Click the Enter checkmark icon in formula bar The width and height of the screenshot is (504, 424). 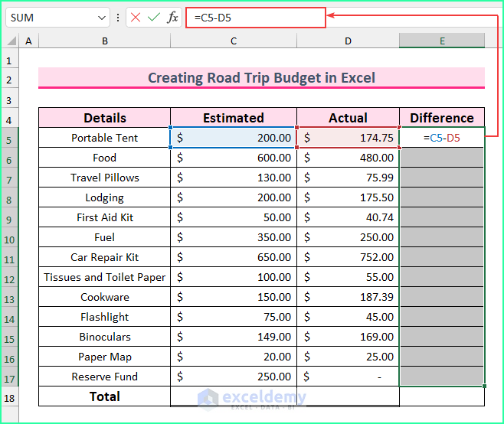pyautogui.click(x=154, y=17)
